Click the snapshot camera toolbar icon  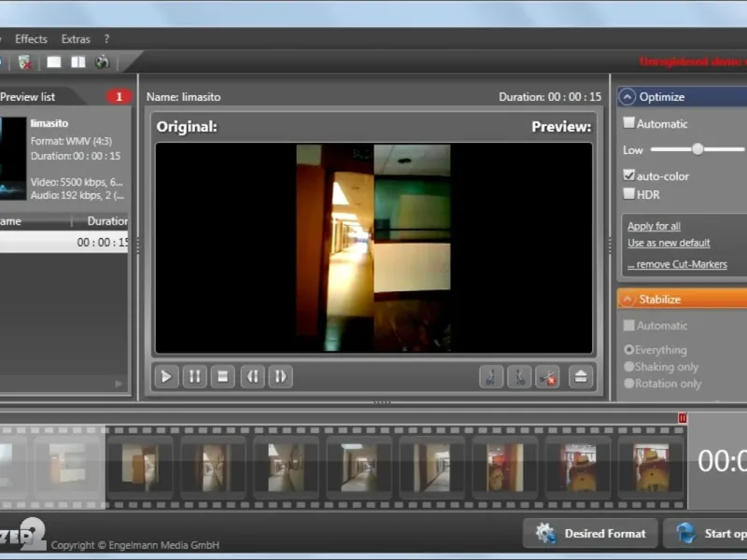coord(102,63)
